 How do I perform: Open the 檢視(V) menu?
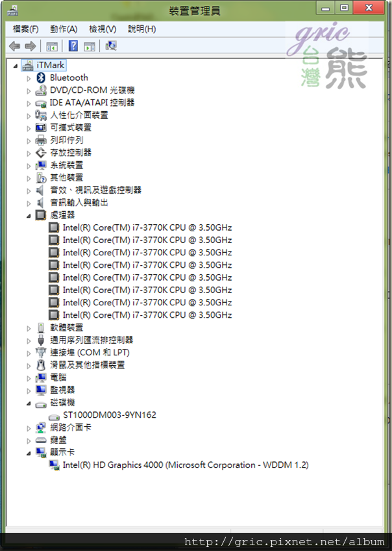click(103, 29)
